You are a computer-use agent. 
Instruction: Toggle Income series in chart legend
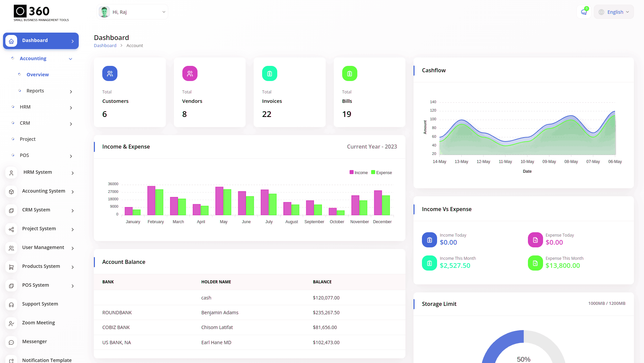[359, 172]
